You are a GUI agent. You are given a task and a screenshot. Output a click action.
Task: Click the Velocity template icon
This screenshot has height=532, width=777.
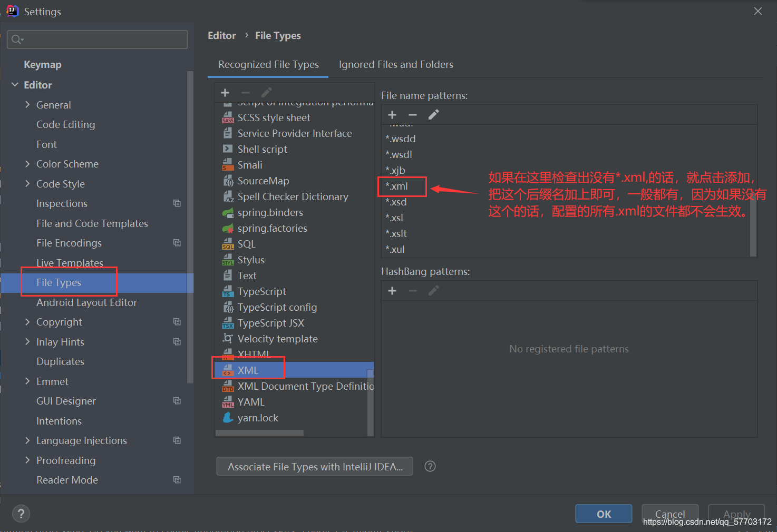[228, 339]
